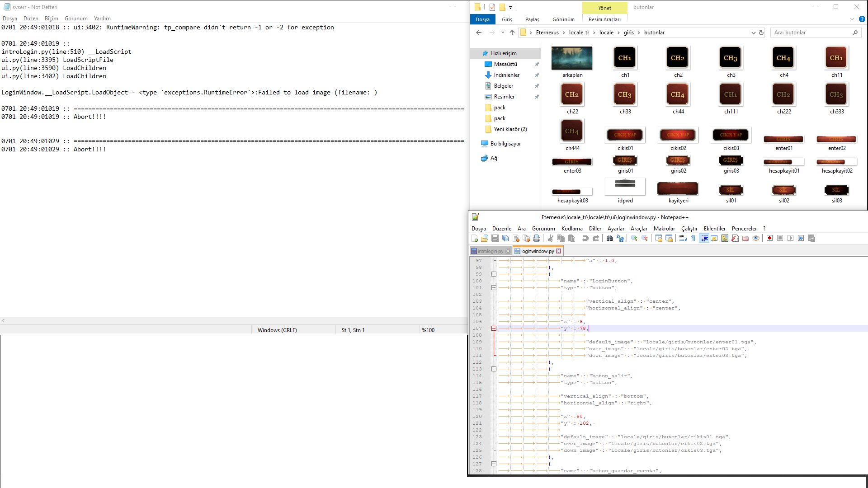Toggle the Word Wrap toolbar button
Viewport: 868px width, 488px height.
pos(683,238)
